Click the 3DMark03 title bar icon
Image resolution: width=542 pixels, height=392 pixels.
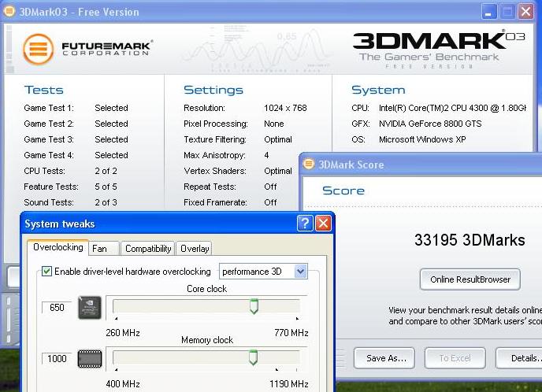click(9, 11)
